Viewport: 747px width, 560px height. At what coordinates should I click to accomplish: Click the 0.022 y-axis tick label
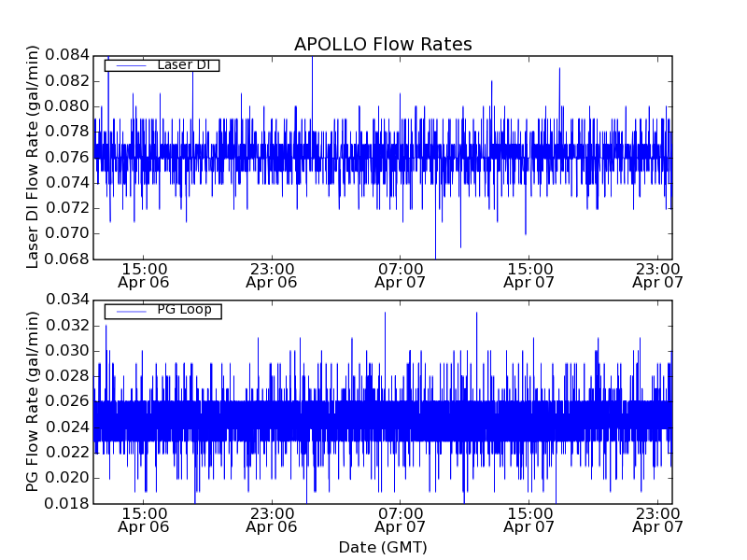click(x=67, y=453)
